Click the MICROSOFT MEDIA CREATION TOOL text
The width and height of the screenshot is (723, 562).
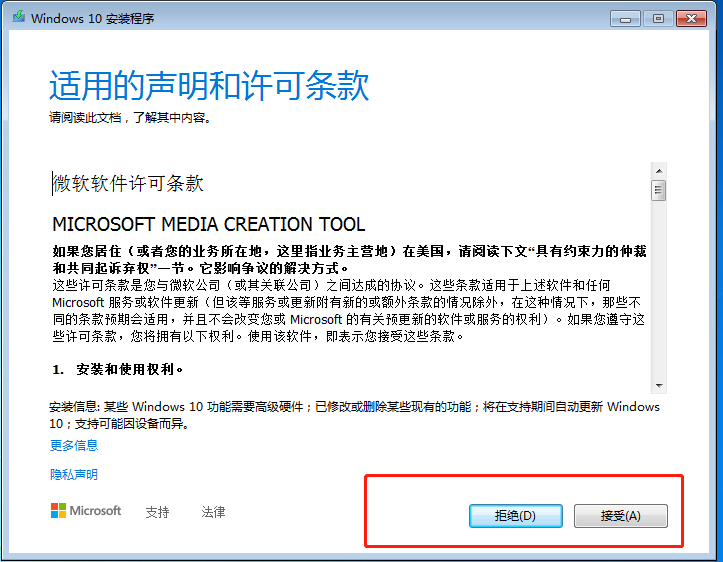click(208, 225)
